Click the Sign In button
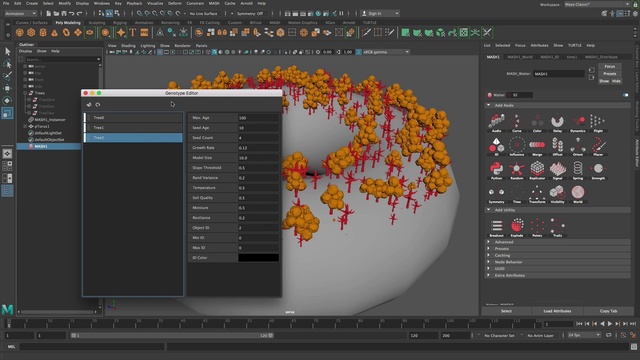 click(x=380, y=13)
